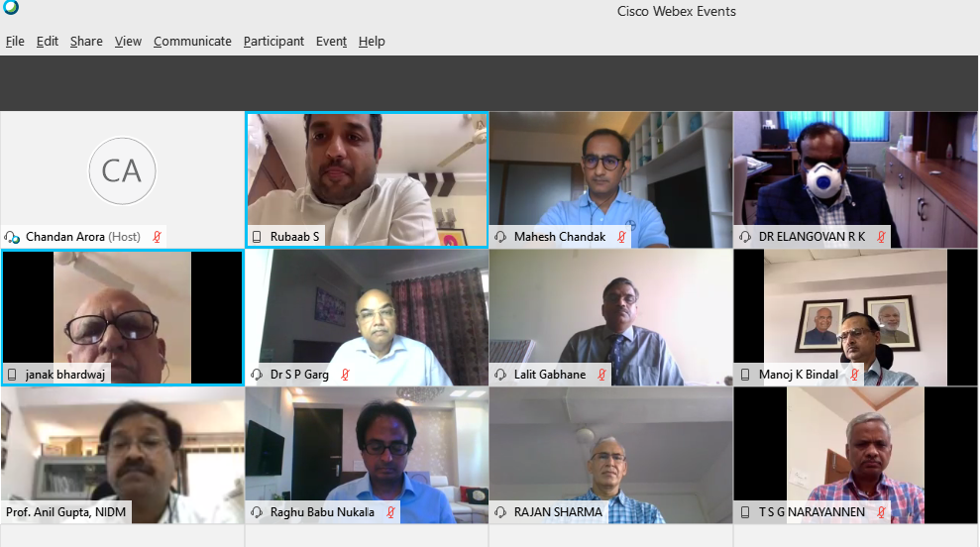Open the Participant menu

[273, 42]
